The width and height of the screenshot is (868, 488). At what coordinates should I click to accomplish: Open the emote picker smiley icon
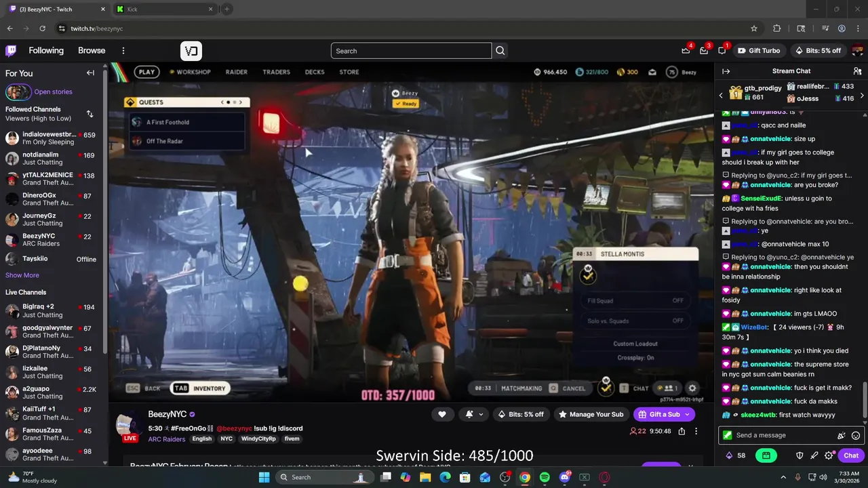click(855, 436)
